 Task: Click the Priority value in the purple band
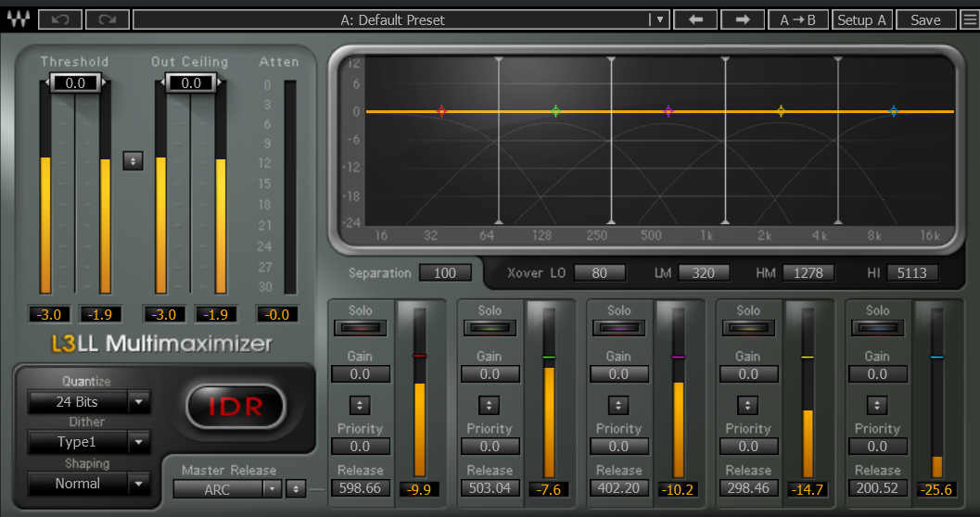tap(618, 447)
